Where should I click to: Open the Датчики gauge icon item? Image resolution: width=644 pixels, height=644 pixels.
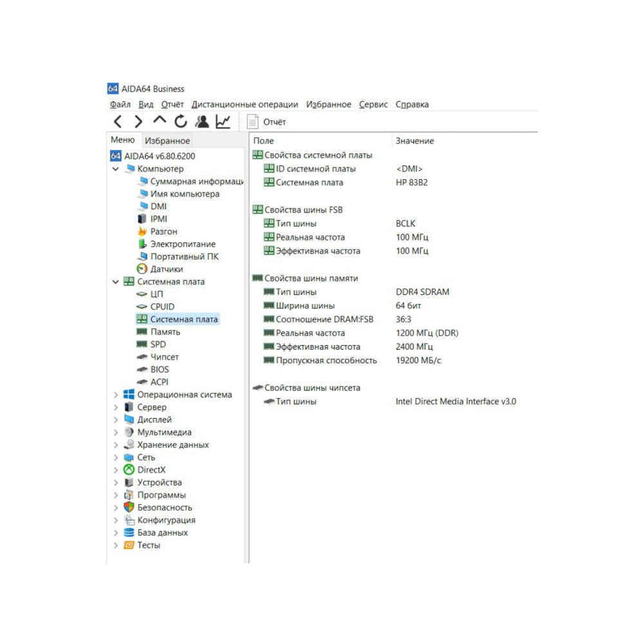pos(160,269)
